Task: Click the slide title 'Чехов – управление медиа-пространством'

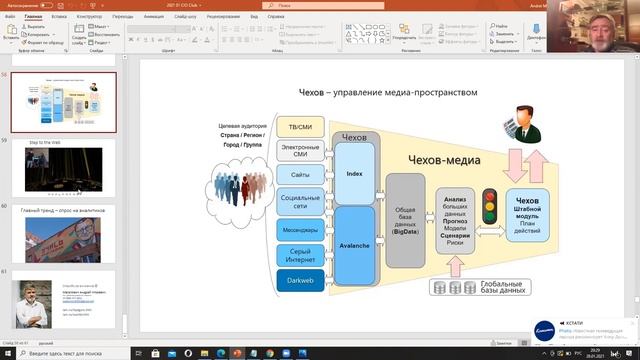Action: (388, 93)
